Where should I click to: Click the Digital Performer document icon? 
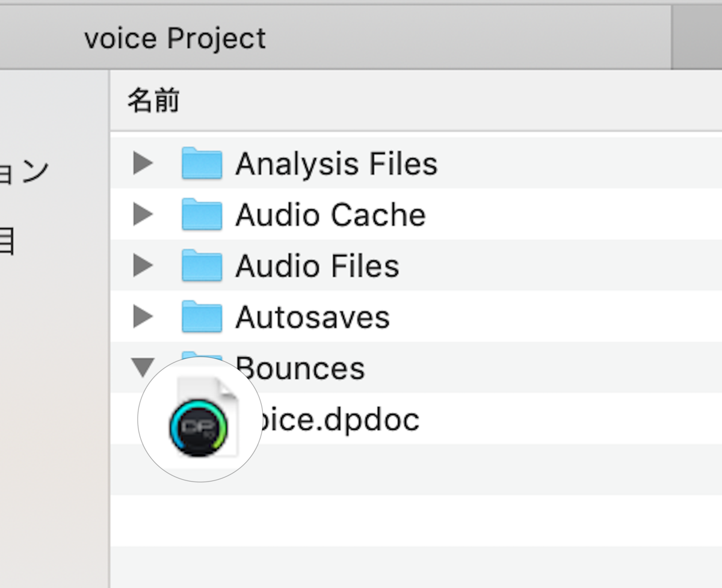click(199, 420)
